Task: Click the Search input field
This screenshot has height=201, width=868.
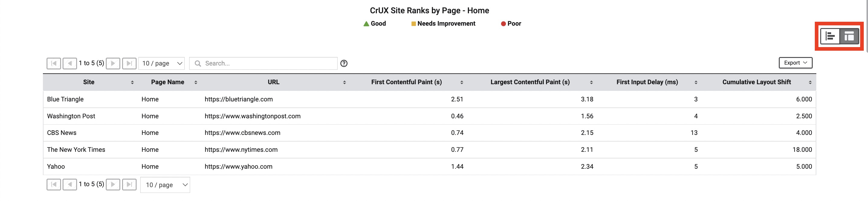Action: coord(263,63)
